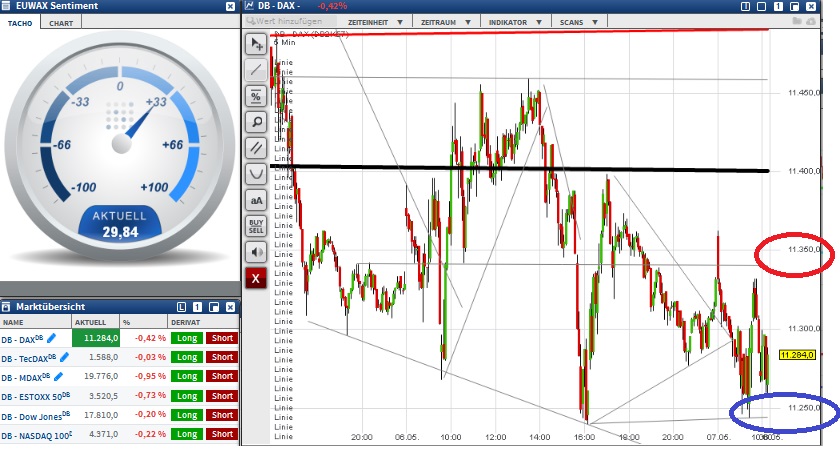The height and width of the screenshot is (453, 840).
Task: Click the empty square icon in chart title bar
Action: 762,6
